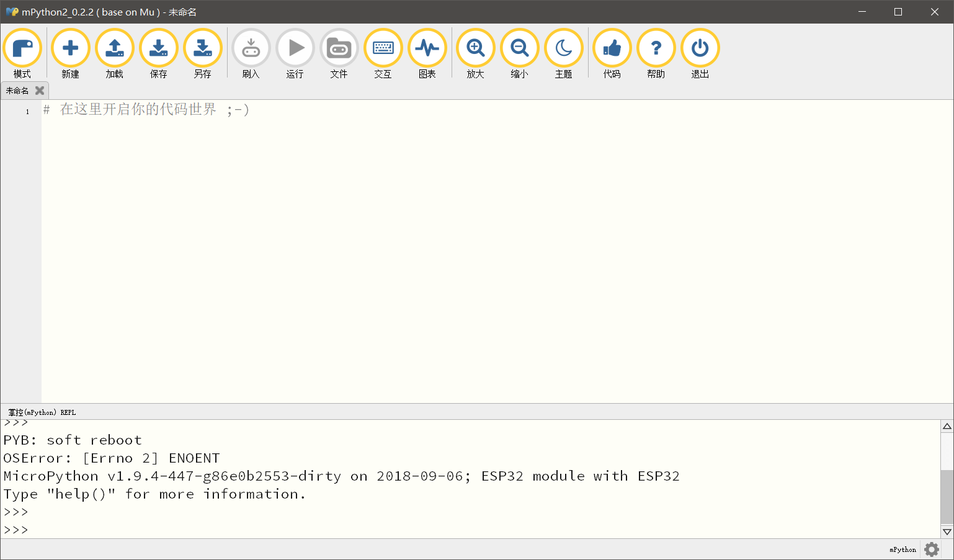Click the REPL scrollbar thumb
Viewport: 954px width, 560px height.
[947, 497]
